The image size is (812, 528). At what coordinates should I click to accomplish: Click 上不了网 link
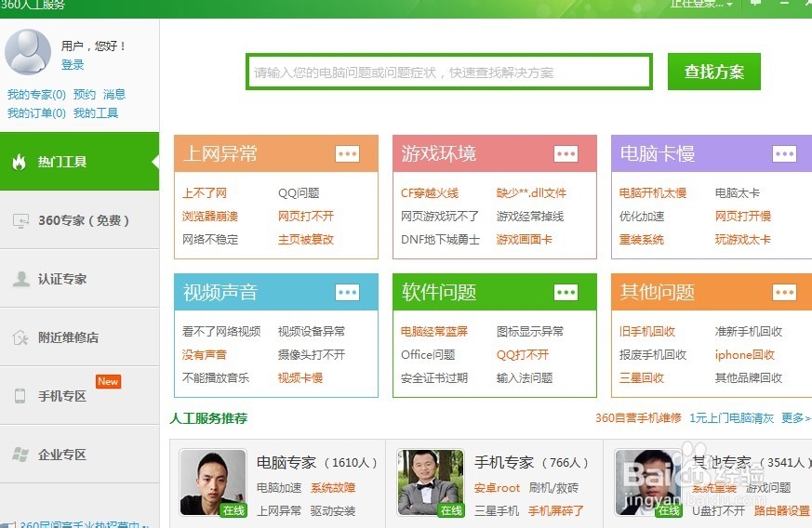pyautogui.click(x=205, y=193)
